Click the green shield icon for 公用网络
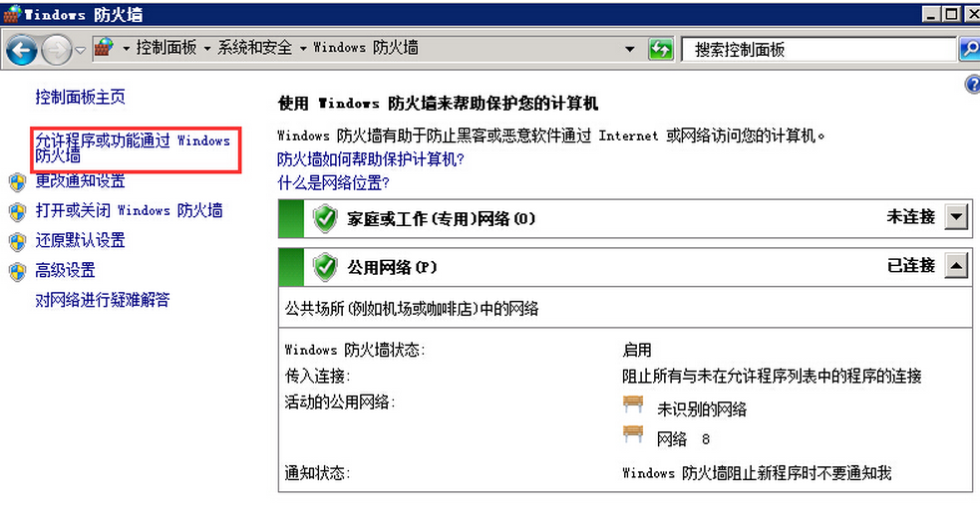The height and width of the screenshot is (526, 980). (325, 267)
